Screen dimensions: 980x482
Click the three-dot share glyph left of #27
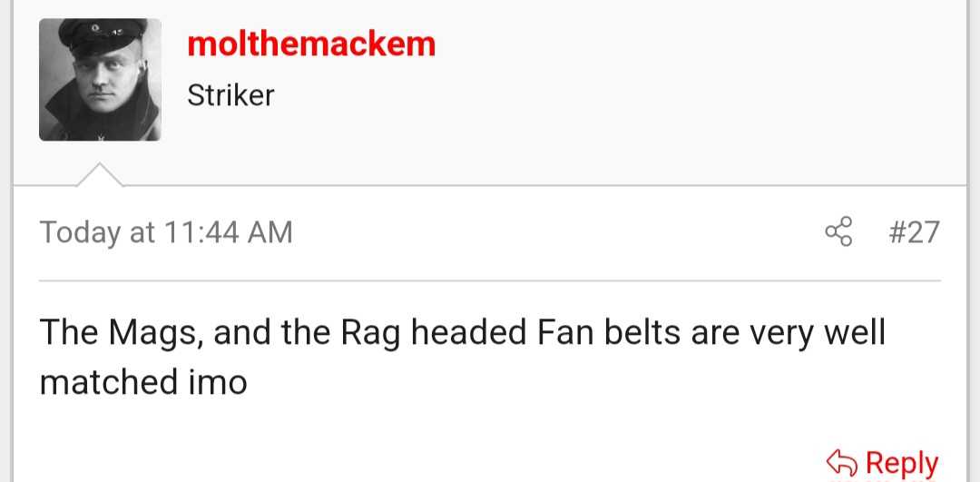coord(839,232)
